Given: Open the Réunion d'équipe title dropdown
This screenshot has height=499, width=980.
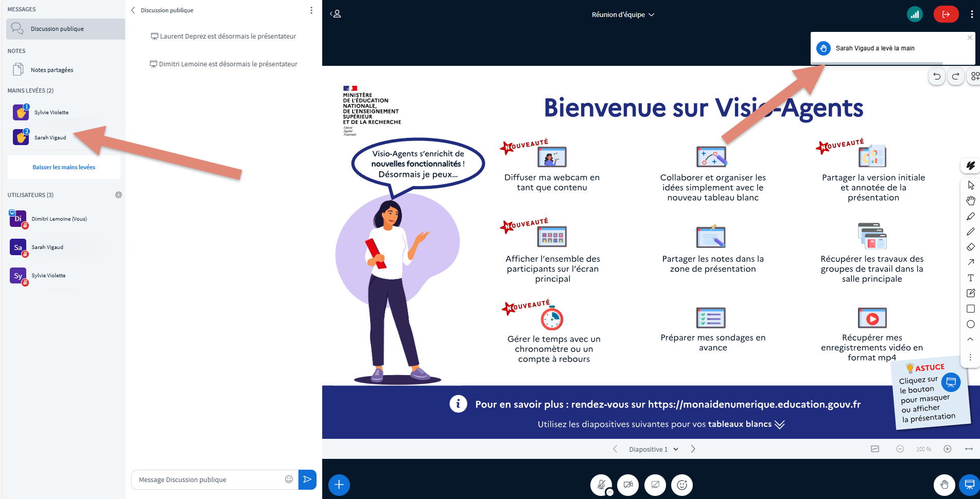Looking at the screenshot, I should (x=623, y=14).
